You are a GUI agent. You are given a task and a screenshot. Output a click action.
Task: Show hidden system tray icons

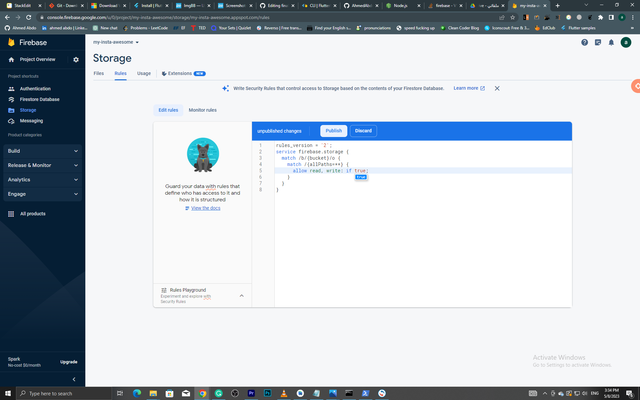pyautogui.click(x=544, y=393)
